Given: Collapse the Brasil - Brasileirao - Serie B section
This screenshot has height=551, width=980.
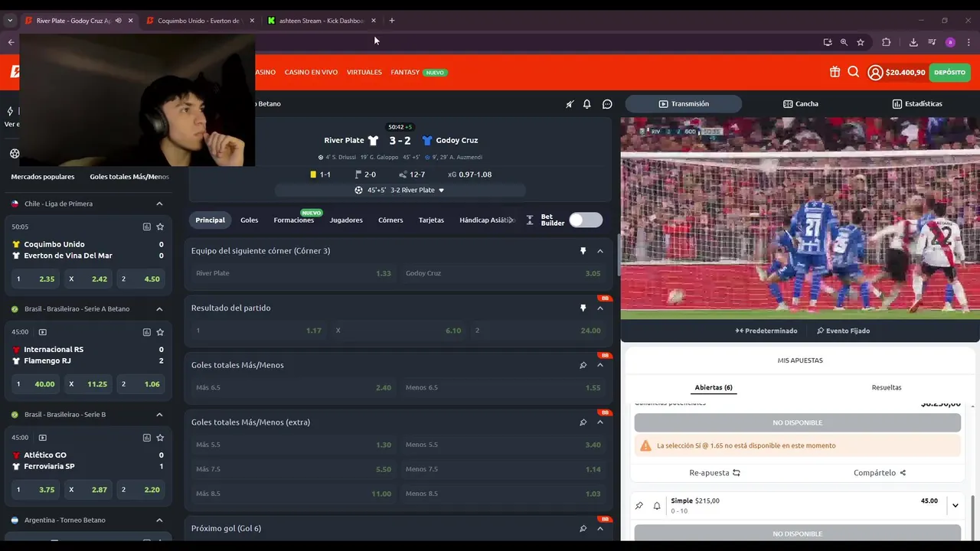Looking at the screenshot, I should point(159,415).
